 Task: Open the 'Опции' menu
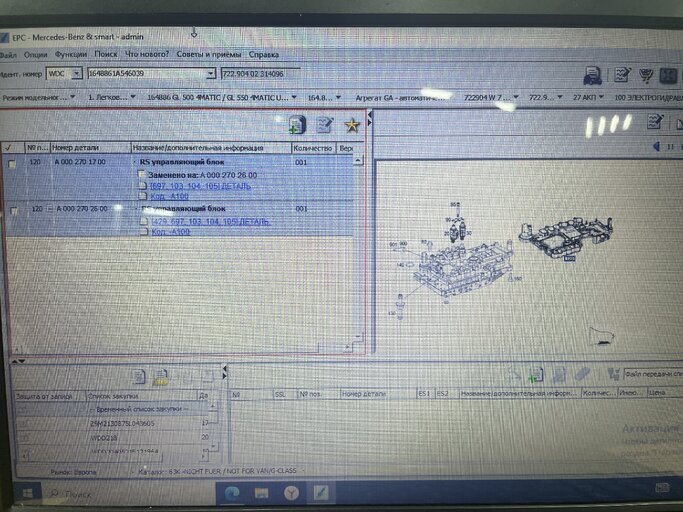pyautogui.click(x=35, y=55)
